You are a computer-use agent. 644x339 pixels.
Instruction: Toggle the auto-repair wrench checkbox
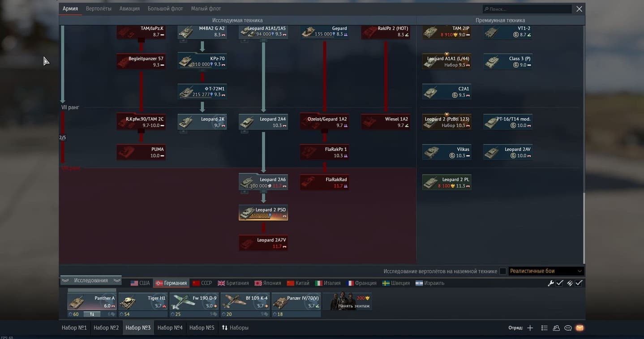[560, 283]
